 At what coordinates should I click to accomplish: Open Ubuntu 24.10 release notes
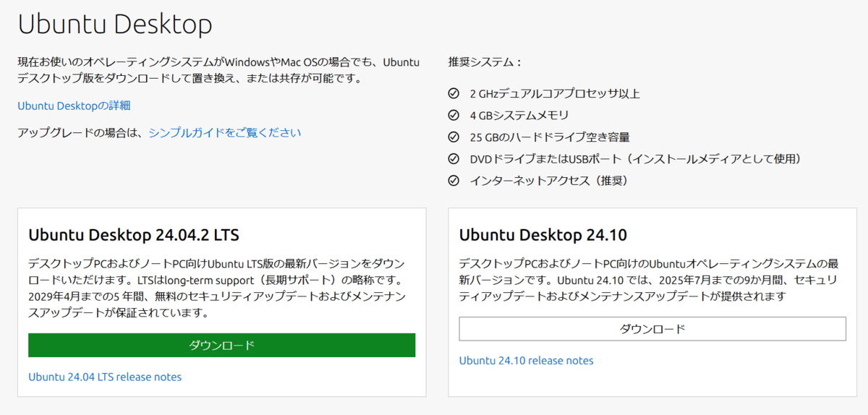[x=527, y=360]
